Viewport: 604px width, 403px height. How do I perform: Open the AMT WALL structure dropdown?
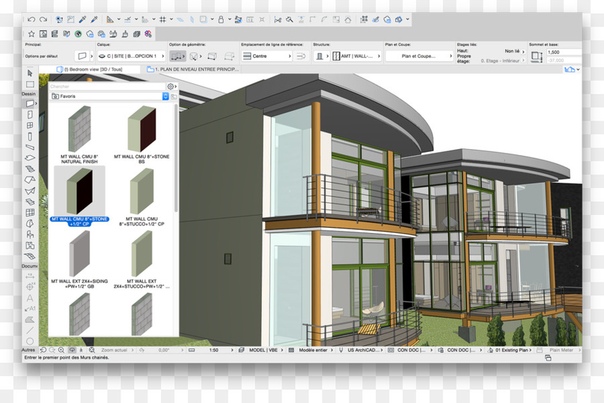(356, 56)
